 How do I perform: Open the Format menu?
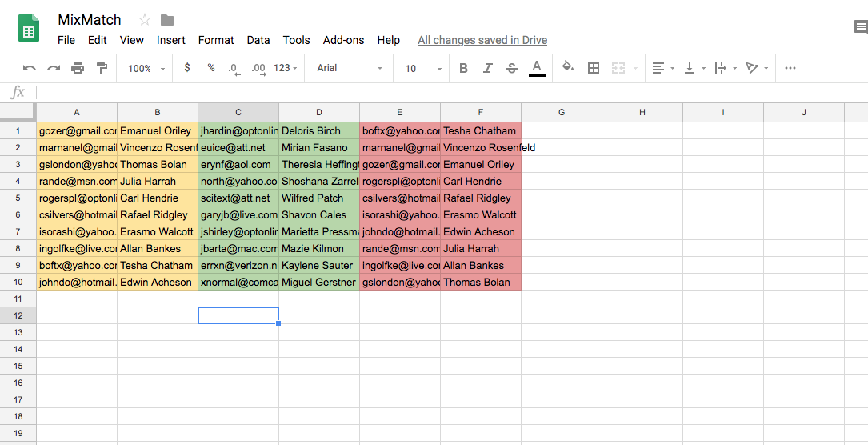pos(216,40)
